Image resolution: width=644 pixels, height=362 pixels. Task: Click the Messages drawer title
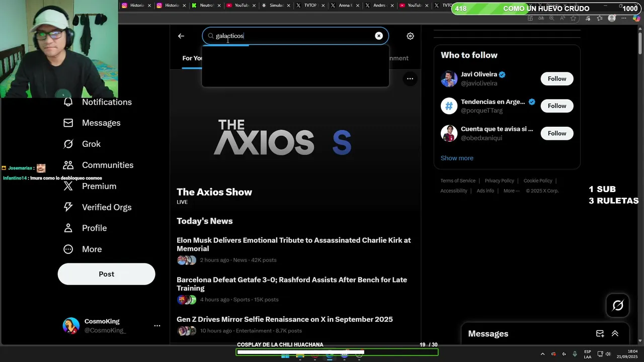488,334
